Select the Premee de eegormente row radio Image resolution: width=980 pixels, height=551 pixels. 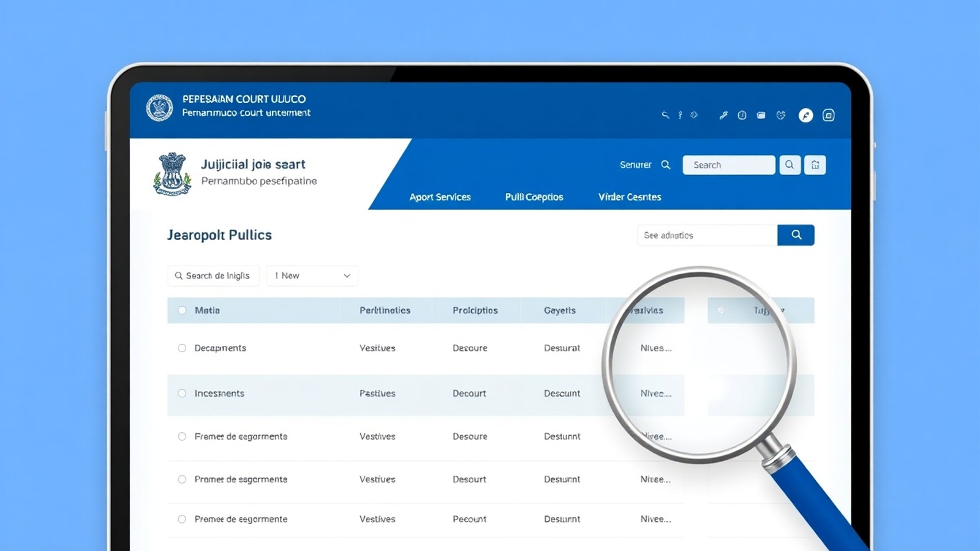coord(182,519)
